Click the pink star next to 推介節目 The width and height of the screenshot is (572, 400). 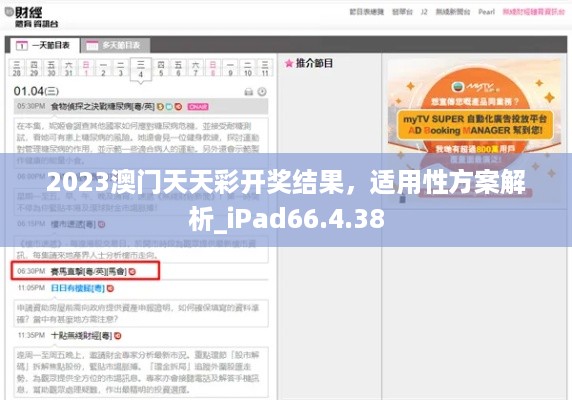[289, 63]
